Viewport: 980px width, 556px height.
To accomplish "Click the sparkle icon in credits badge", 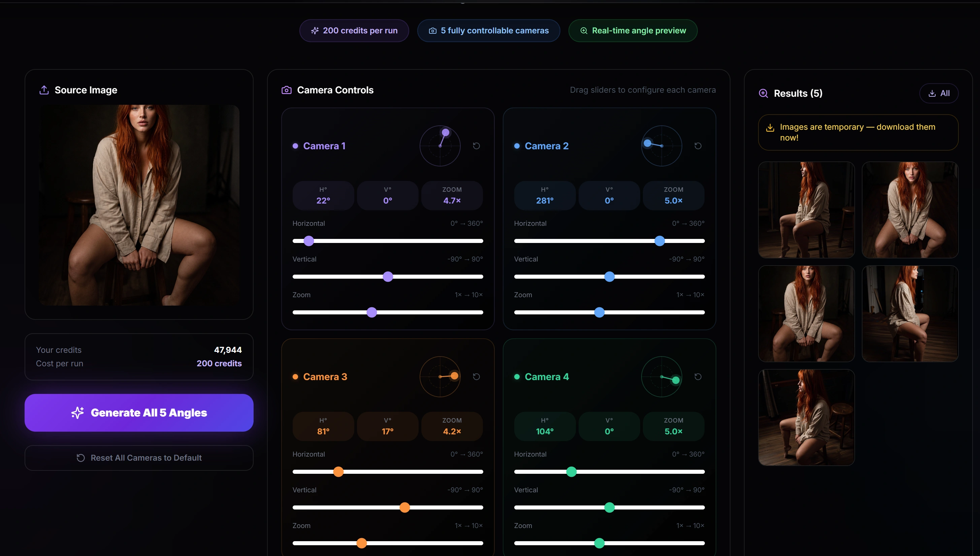I will click(315, 31).
